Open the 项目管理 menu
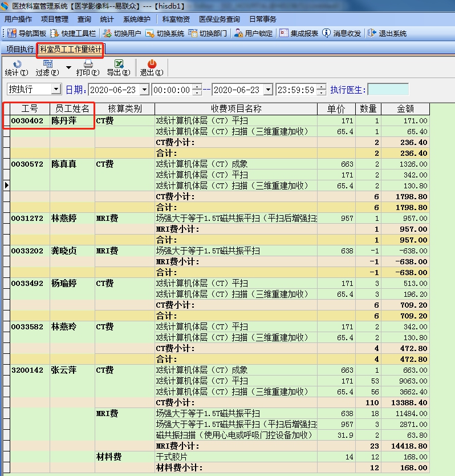455x476 pixels. point(55,19)
